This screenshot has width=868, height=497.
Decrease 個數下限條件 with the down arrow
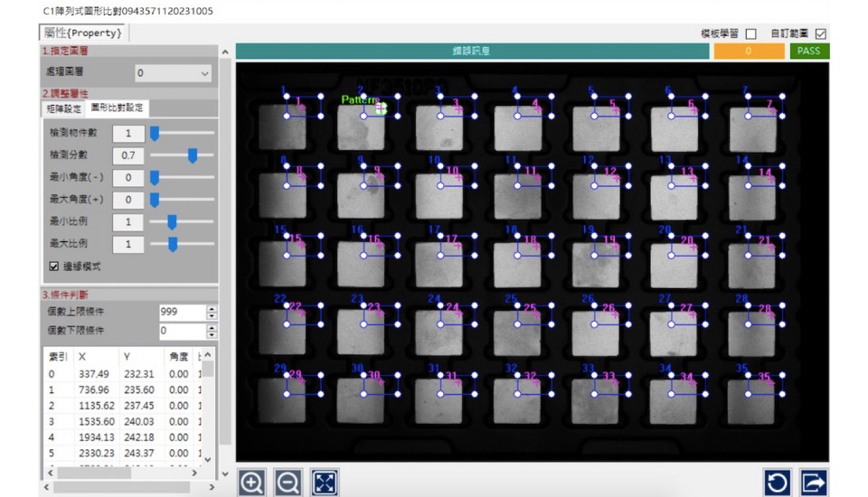click(x=212, y=335)
